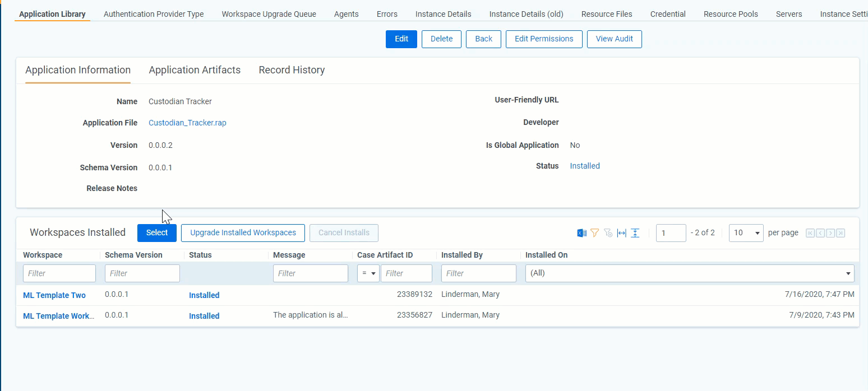This screenshot has width=868, height=391.
Task: Sort by the Schema Version column header
Action: pos(133,255)
